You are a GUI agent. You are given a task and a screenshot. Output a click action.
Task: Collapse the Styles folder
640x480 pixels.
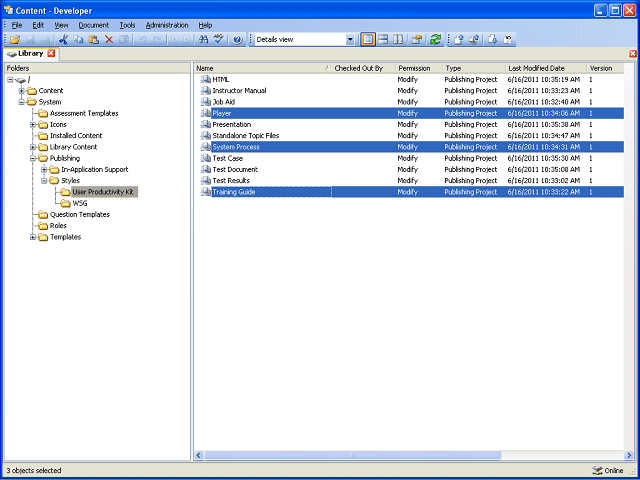point(44,181)
